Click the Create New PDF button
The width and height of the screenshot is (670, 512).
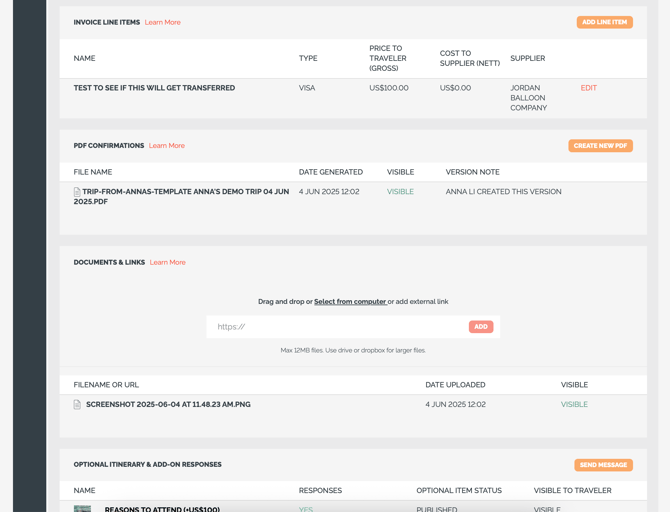pyautogui.click(x=600, y=146)
